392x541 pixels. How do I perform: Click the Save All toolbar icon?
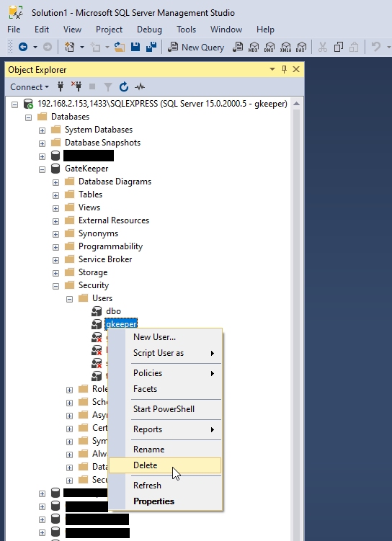pyautogui.click(x=151, y=47)
